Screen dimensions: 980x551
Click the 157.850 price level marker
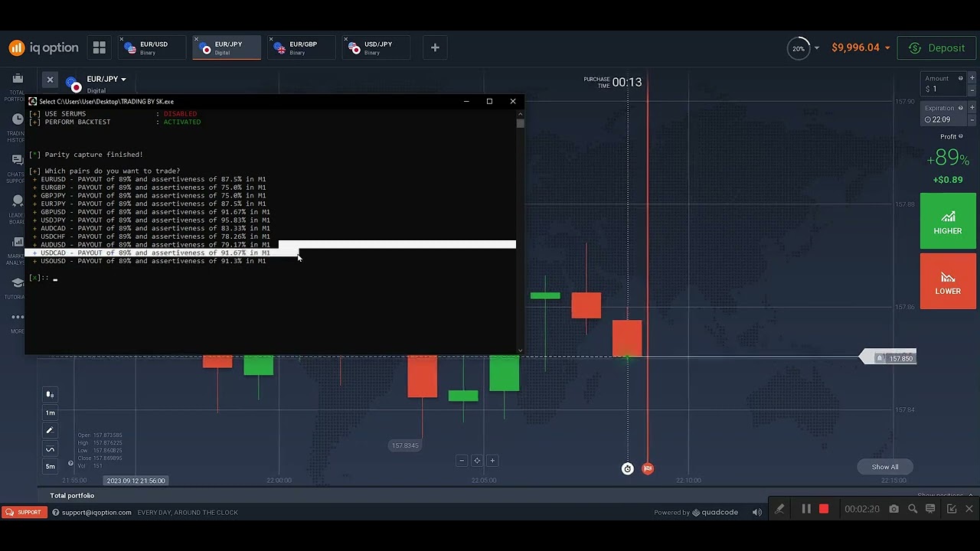point(888,358)
